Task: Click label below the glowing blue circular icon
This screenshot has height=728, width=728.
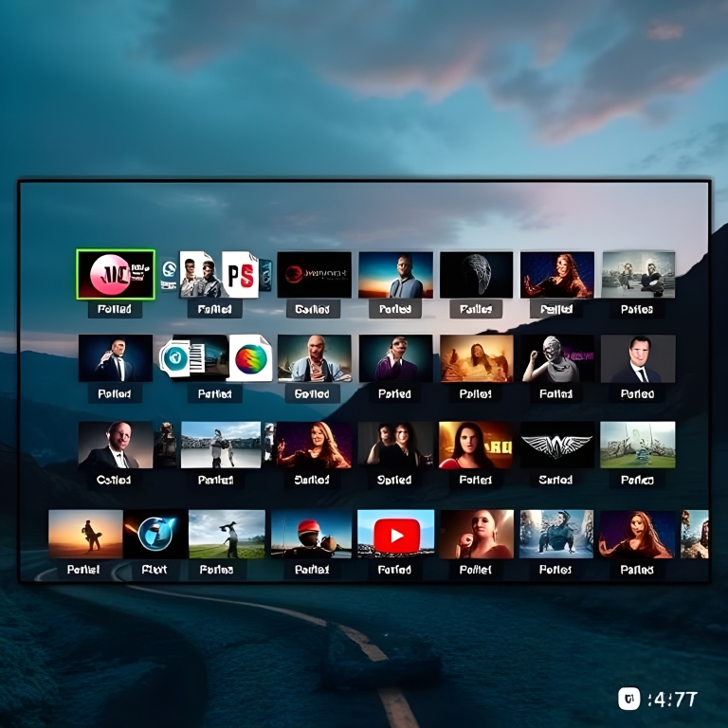Action: [155, 569]
